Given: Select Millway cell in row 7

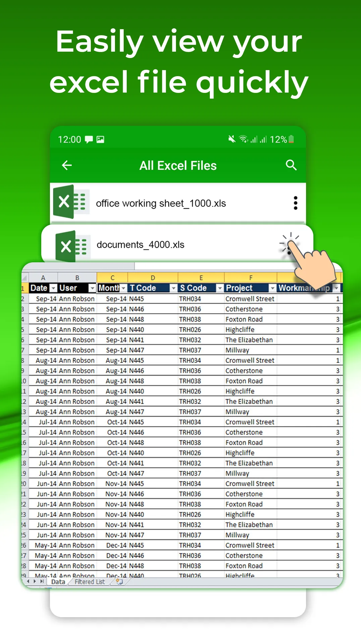Looking at the screenshot, I should pos(251,350).
